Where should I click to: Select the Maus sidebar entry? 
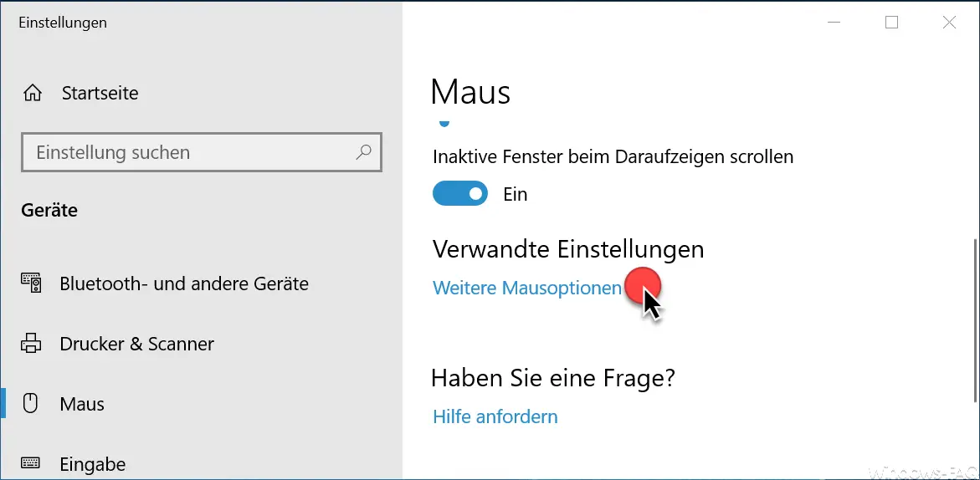click(82, 404)
